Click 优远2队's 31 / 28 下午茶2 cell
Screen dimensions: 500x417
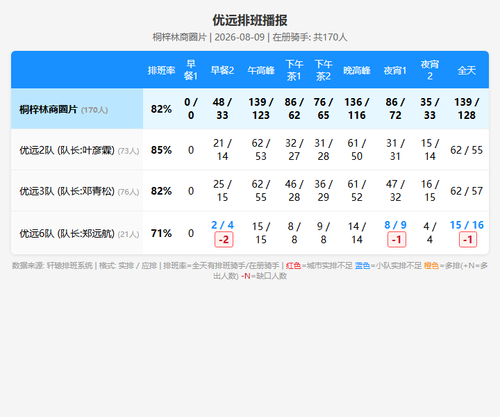tap(323, 150)
